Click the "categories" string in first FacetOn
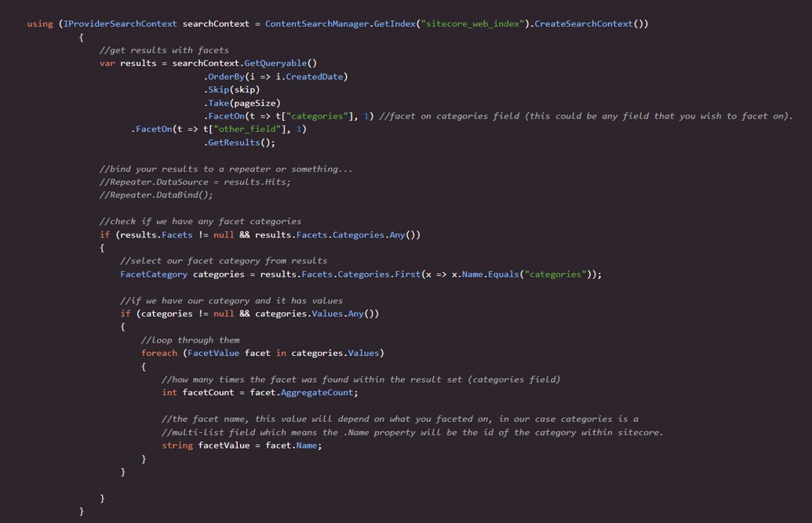The height and width of the screenshot is (523, 812). coord(317,116)
